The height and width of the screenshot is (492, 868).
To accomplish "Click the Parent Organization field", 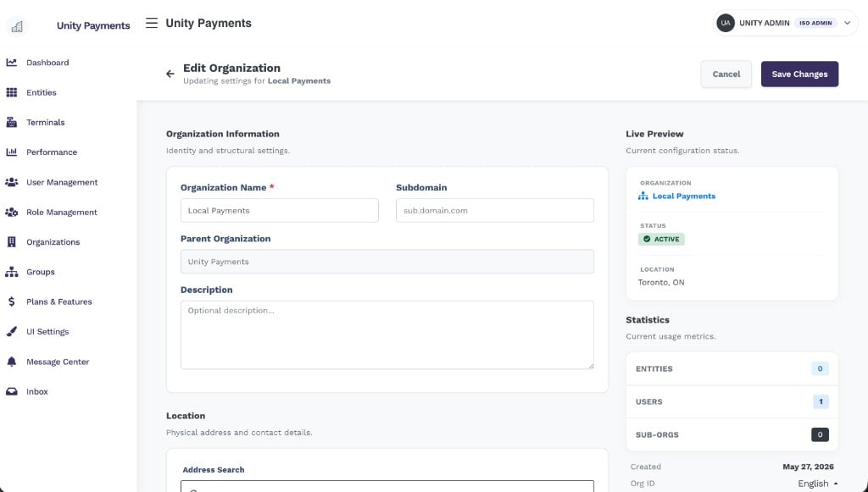I will tap(387, 262).
